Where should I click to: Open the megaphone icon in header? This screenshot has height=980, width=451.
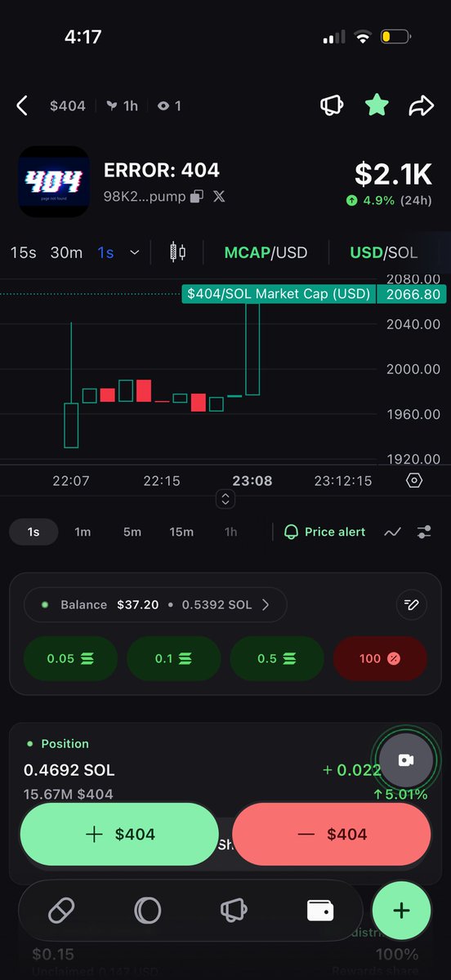(x=331, y=105)
